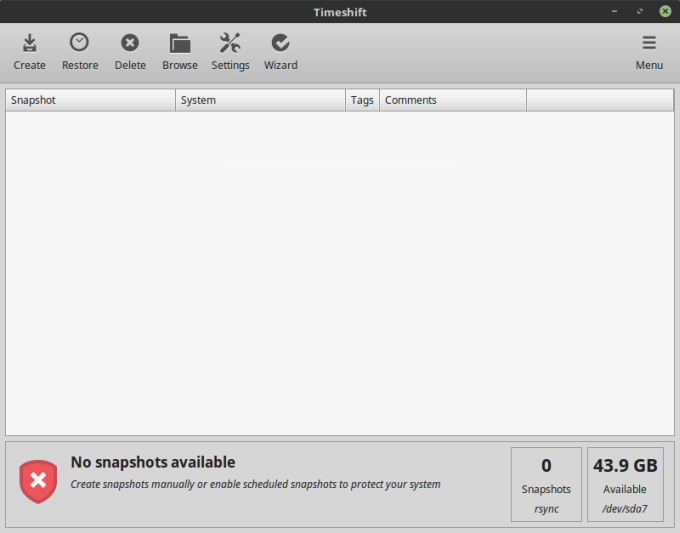This screenshot has height=533, width=680.
Task: Click the blank rightmost column header
Action: pos(600,100)
